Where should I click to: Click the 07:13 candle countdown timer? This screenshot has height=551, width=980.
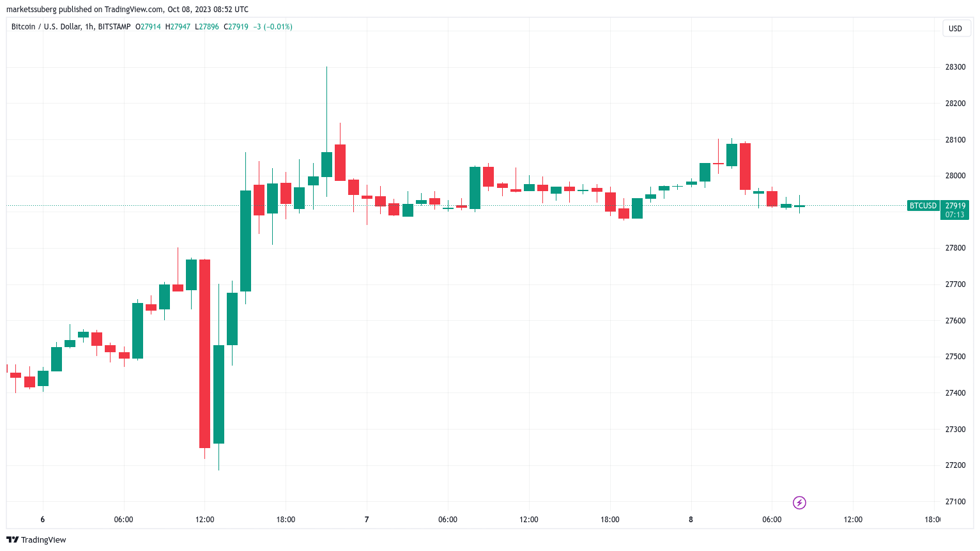point(955,215)
